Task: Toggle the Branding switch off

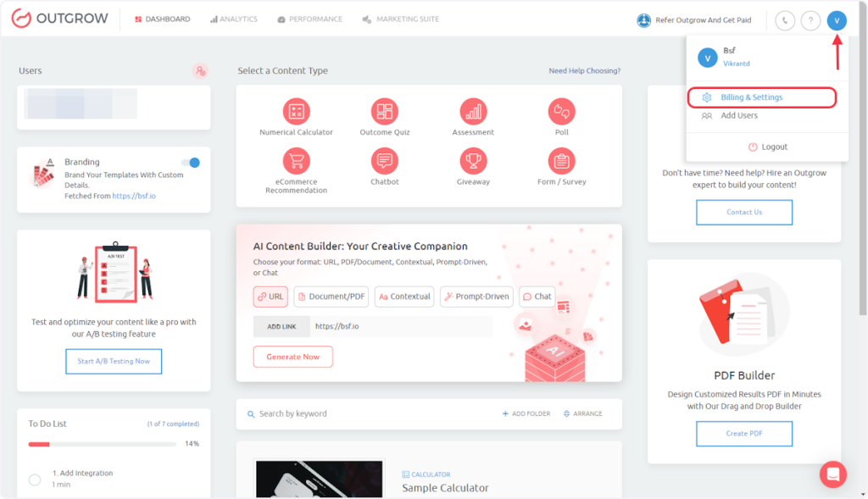Action: tap(191, 163)
